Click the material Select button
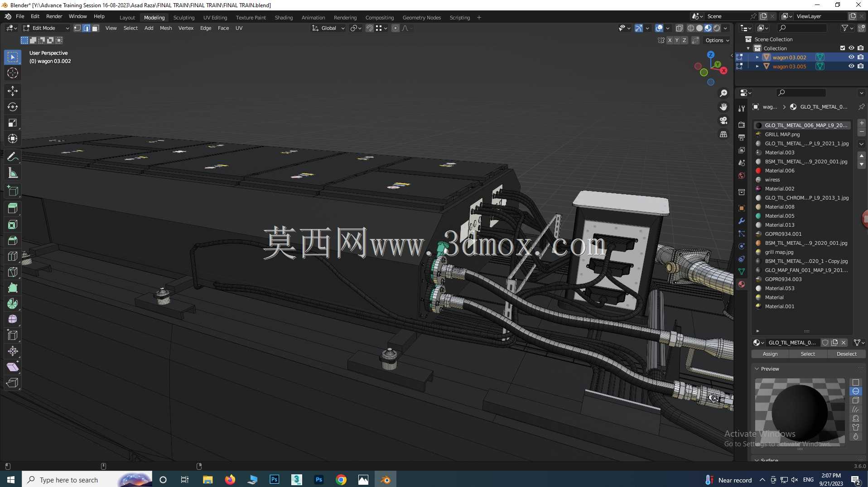 tap(808, 354)
